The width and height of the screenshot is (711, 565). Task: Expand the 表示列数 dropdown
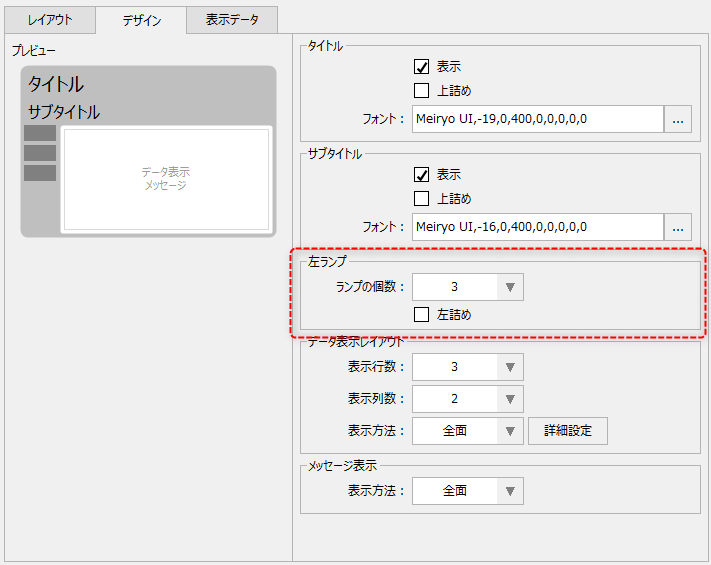(468, 399)
